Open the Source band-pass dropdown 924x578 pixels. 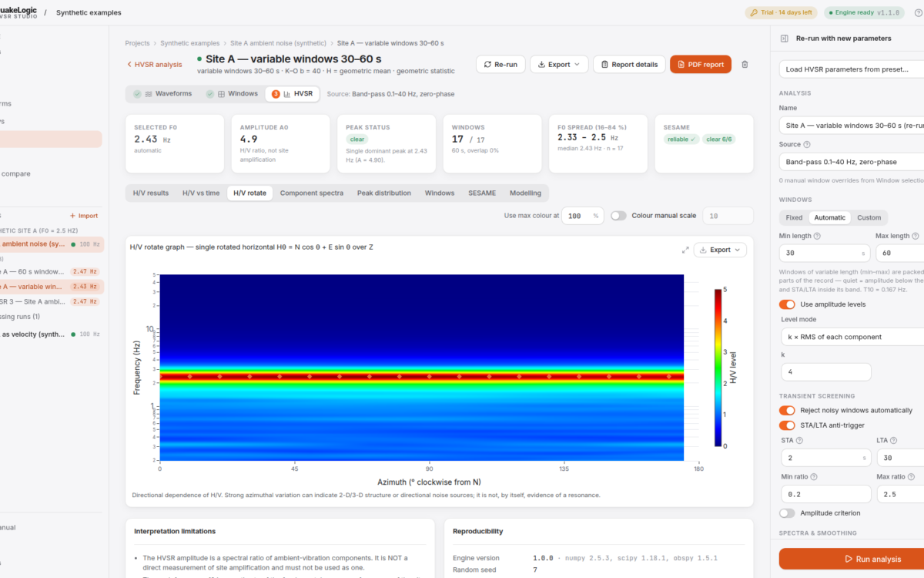(852, 163)
